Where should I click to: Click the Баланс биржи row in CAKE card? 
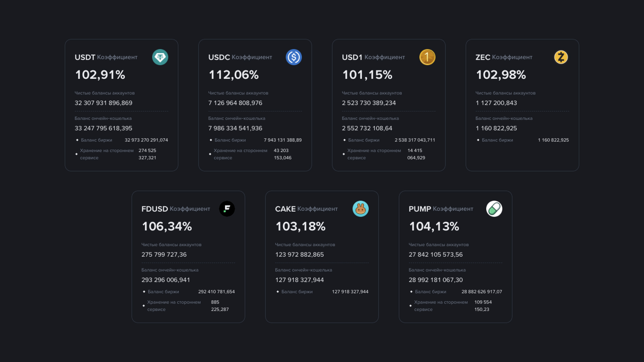(322, 291)
